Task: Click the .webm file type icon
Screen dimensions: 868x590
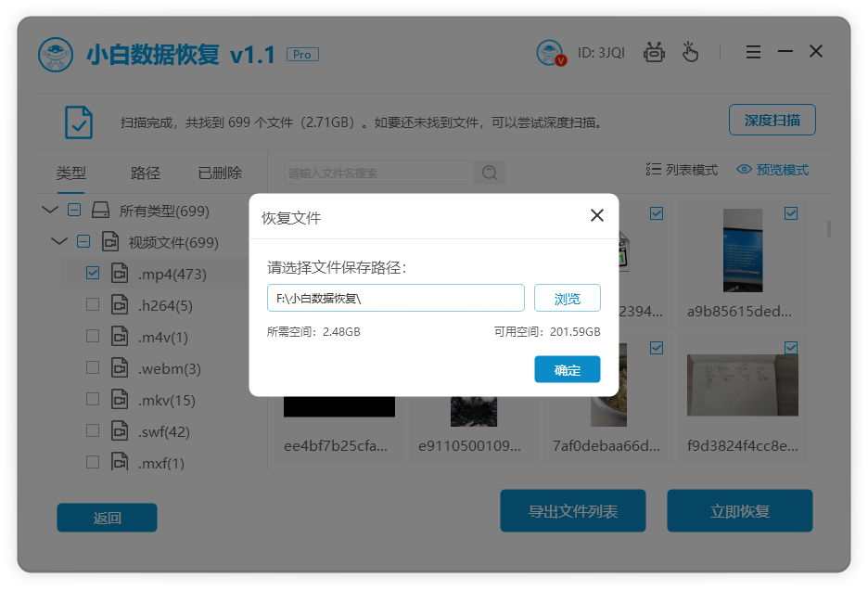Action: 120,368
